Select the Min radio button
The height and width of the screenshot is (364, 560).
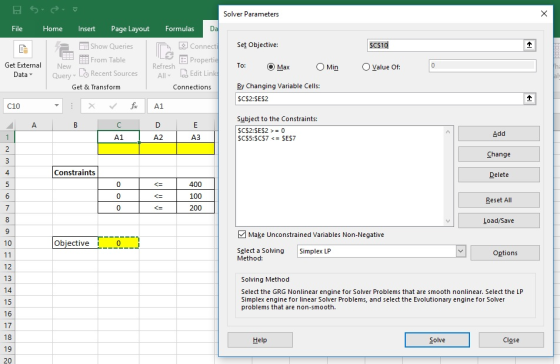320,67
